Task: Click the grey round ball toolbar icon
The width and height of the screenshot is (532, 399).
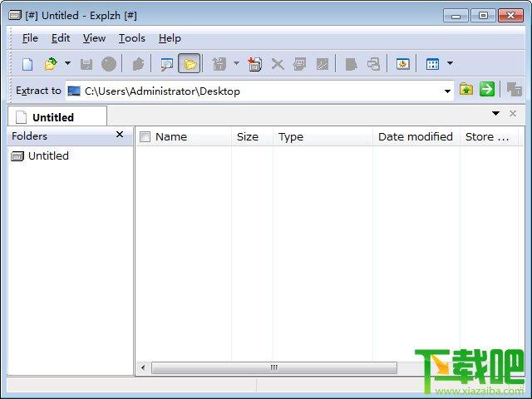Action: 109,64
